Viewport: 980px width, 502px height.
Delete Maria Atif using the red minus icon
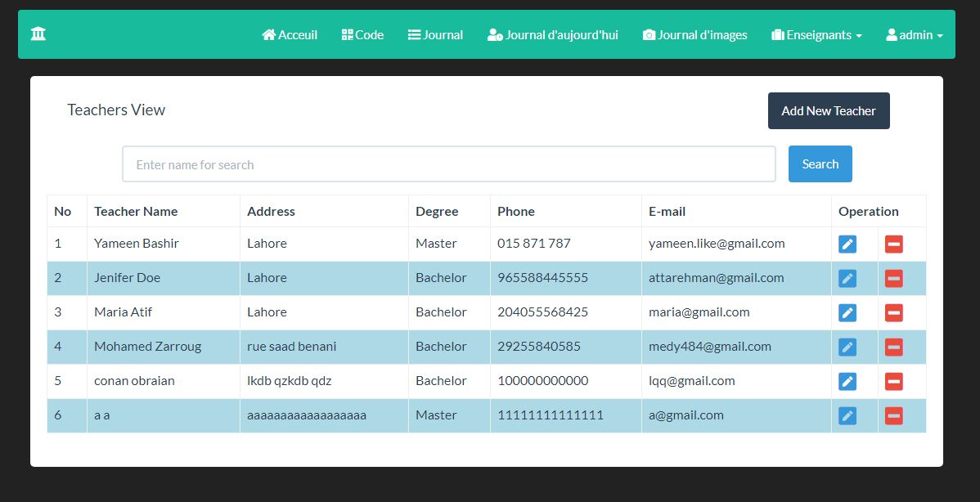894,313
